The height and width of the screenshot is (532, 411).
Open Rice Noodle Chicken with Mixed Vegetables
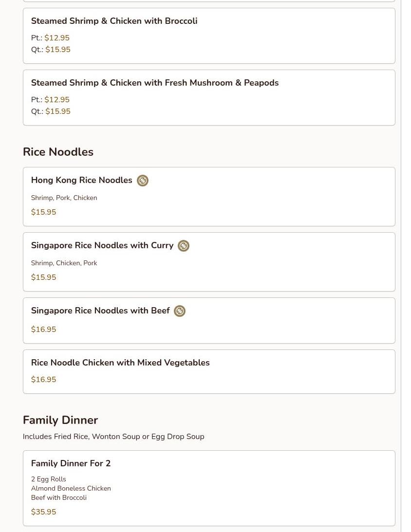click(x=120, y=363)
